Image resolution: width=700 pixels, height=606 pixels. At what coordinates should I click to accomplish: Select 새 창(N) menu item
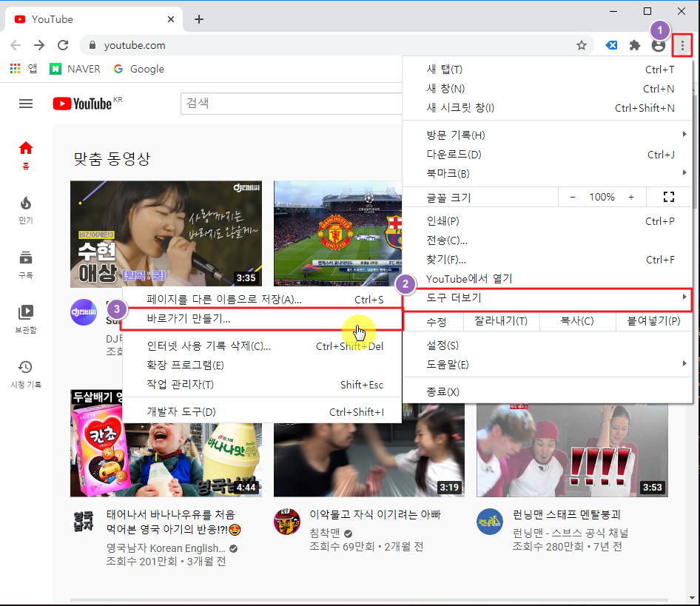tap(548, 89)
